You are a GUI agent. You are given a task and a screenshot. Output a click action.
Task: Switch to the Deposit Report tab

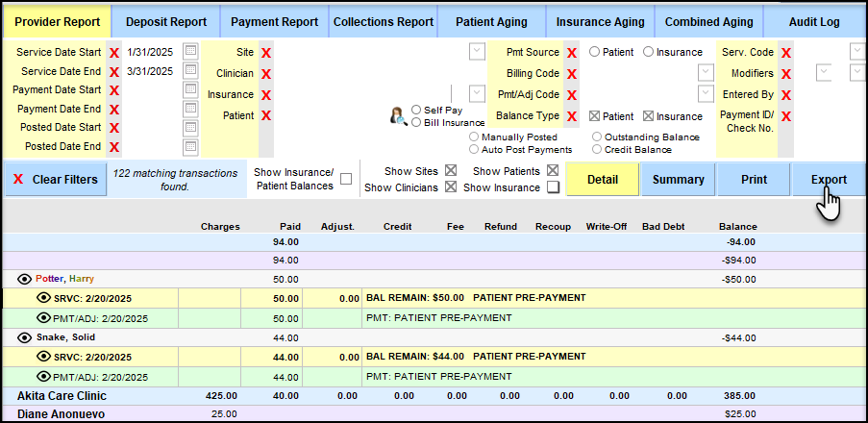click(x=165, y=21)
